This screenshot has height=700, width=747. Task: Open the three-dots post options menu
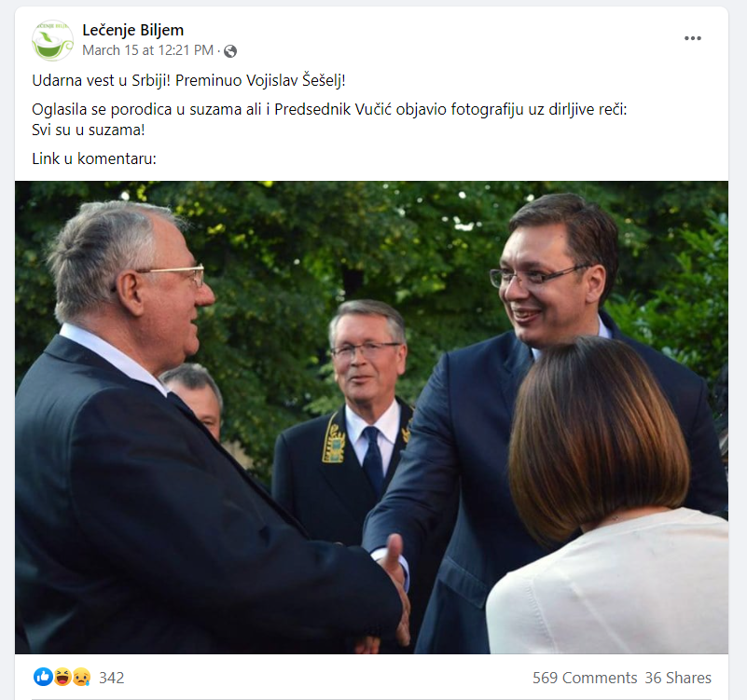coord(692,38)
